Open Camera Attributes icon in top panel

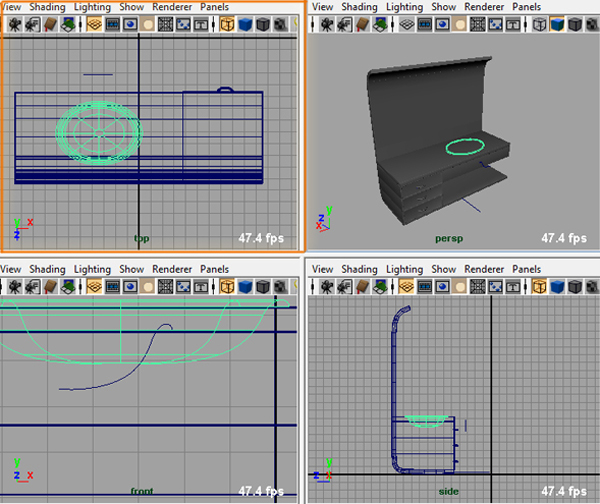click(x=33, y=24)
